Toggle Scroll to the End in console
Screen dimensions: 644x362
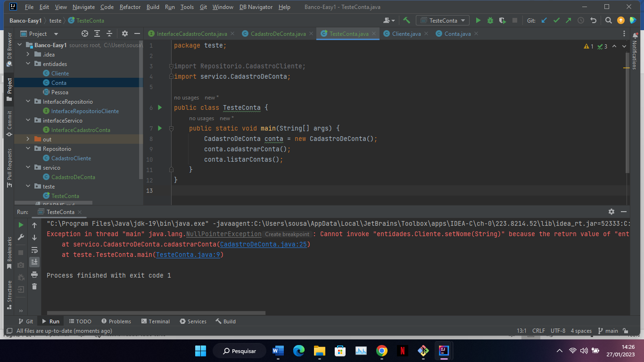tap(34, 262)
